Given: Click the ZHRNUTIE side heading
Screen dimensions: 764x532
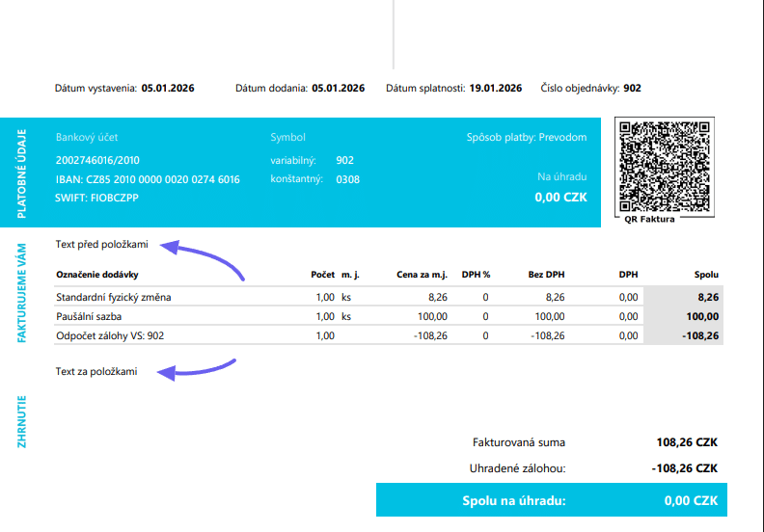Looking at the screenshot, I should 21,421.
